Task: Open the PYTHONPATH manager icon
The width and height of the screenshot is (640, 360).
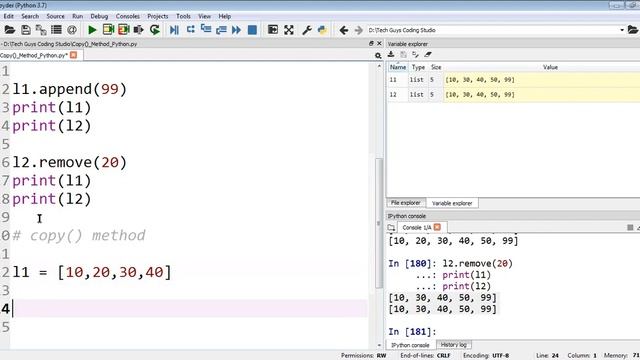Action: [x=322, y=30]
